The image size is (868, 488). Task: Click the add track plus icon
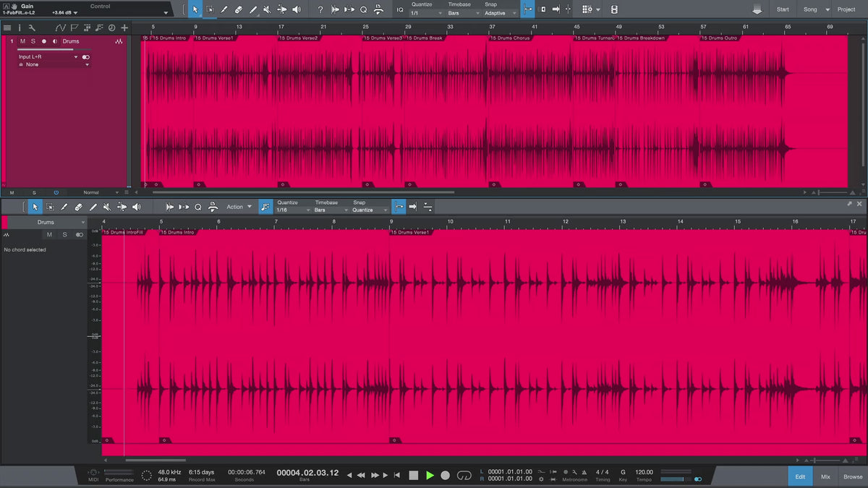(x=124, y=27)
